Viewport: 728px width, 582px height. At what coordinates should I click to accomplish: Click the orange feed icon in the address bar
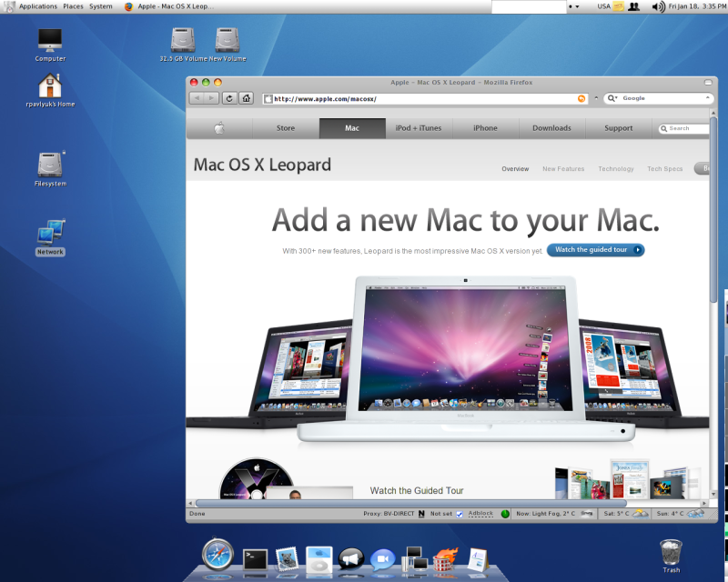581,98
